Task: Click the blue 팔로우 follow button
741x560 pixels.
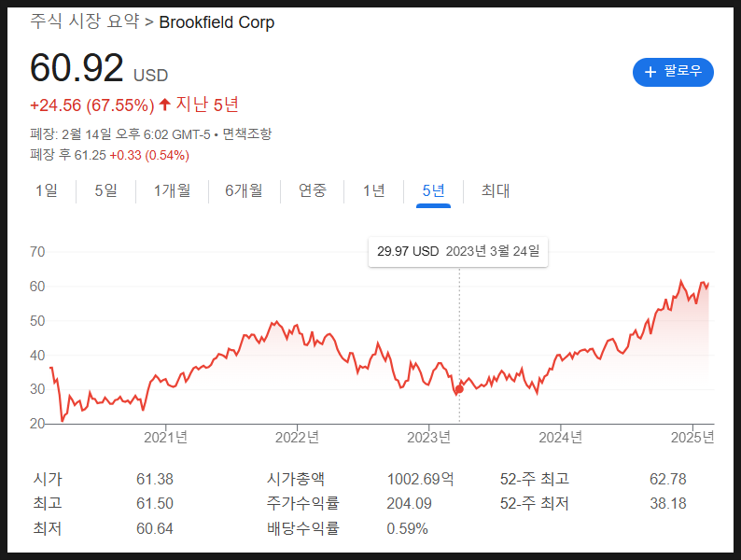Action: 673,72
